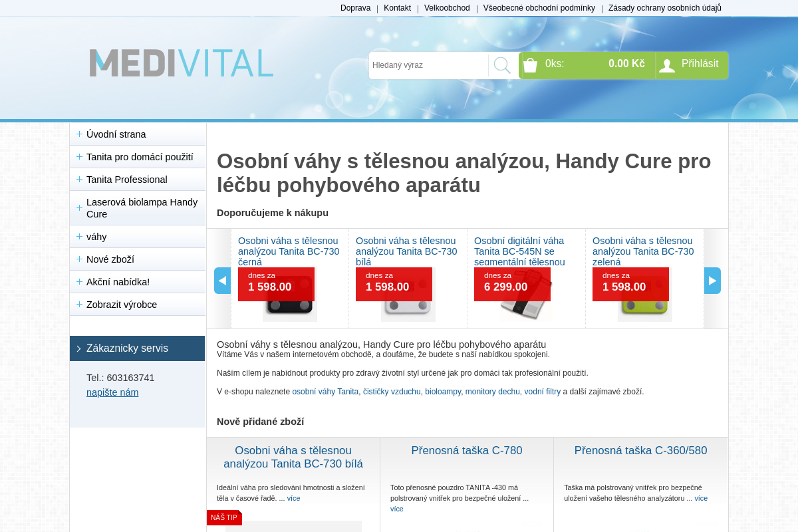Screen dimensions: 798x532
Task: Click the MEDIVITAL logo
Action: 182,63
